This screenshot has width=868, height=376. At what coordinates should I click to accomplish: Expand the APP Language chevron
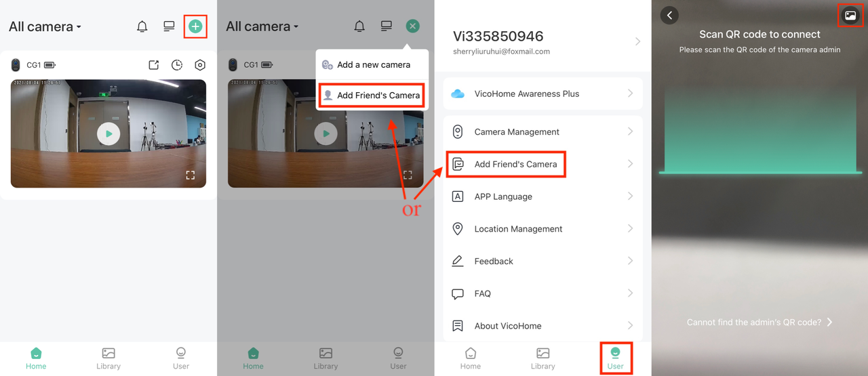[x=631, y=196]
